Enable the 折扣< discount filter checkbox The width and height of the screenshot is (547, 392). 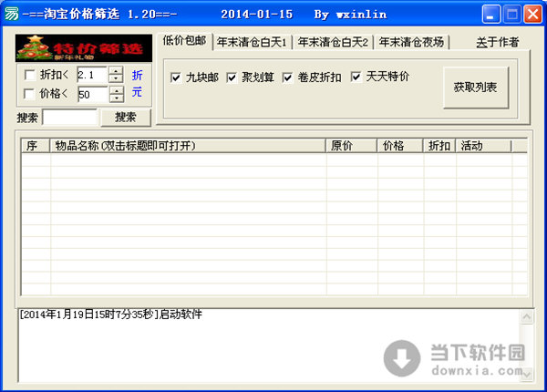point(29,75)
